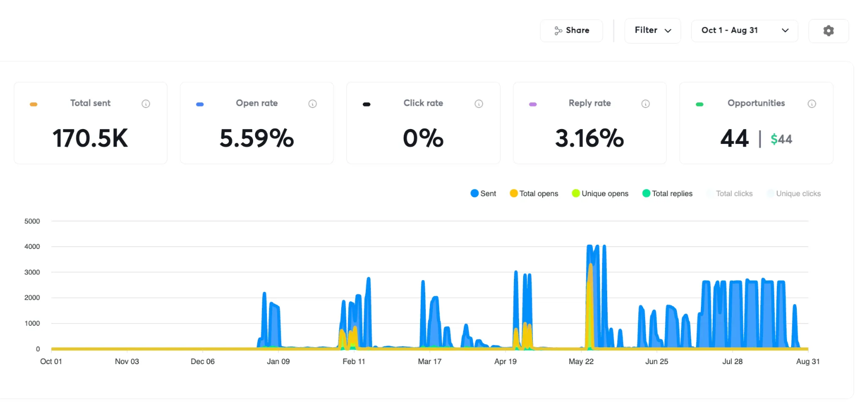Click the Mar 17 axis label
Image resolution: width=868 pixels, height=402 pixels.
click(x=430, y=362)
